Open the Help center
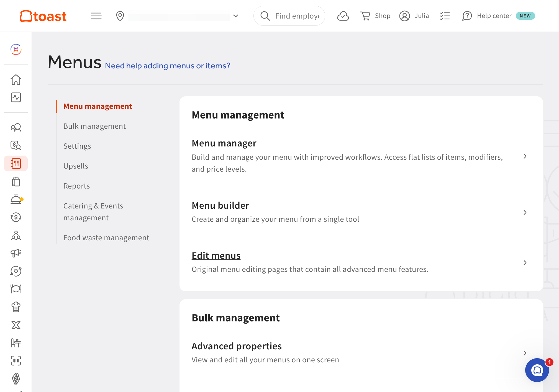Screen dimensions: 559x392 (x=487, y=16)
